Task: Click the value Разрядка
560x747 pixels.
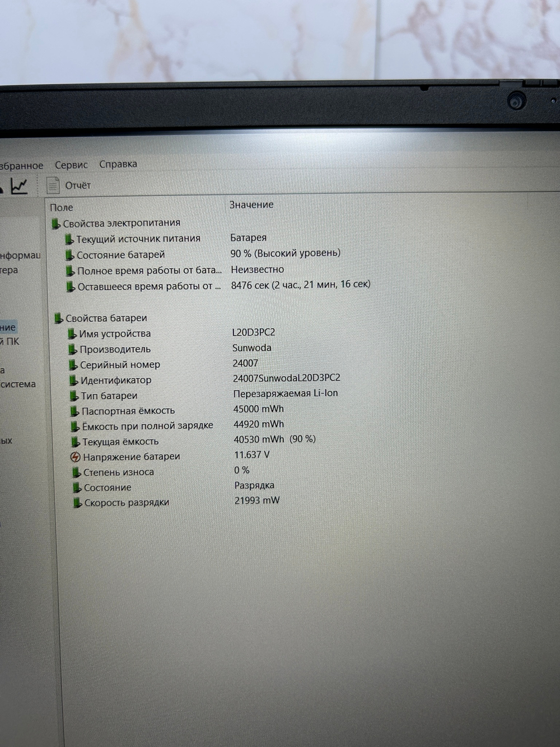Action: 254,485
